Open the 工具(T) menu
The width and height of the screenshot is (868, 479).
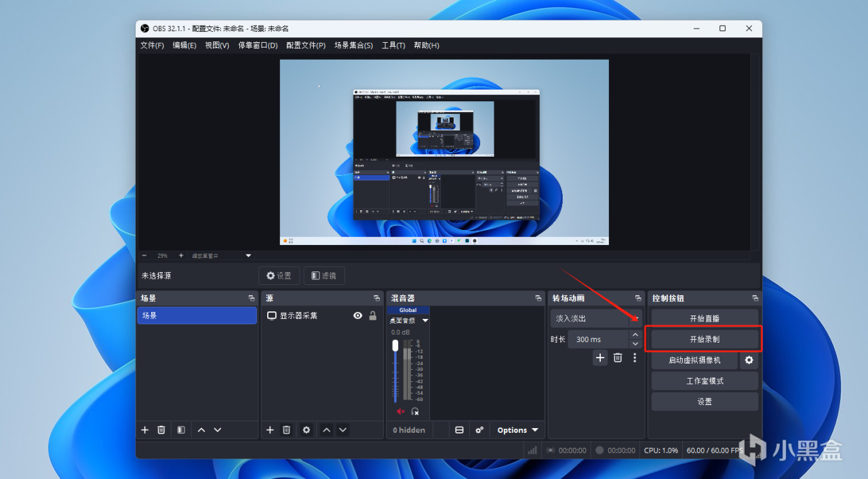[393, 45]
